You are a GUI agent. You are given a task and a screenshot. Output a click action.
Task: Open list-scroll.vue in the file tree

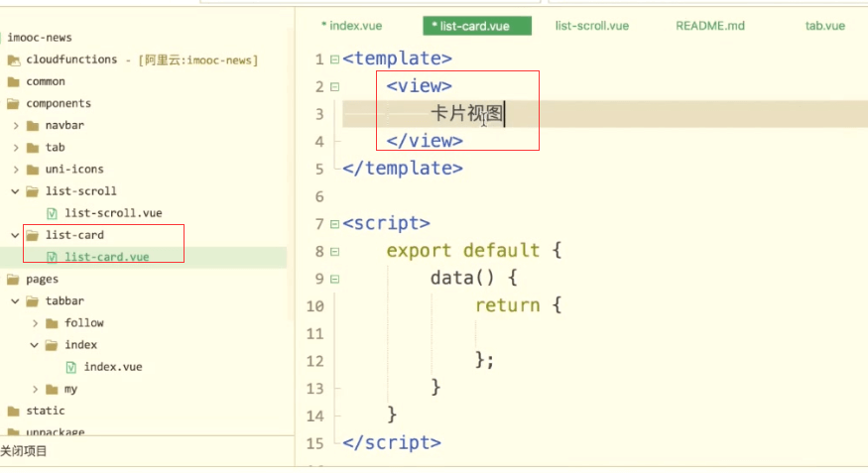pos(113,213)
